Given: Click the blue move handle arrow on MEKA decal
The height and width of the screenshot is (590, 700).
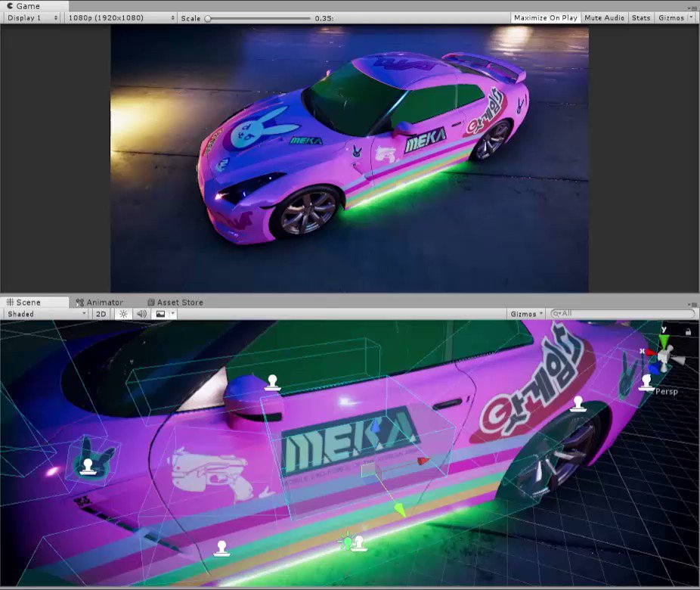Looking at the screenshot, I should 376,427.
